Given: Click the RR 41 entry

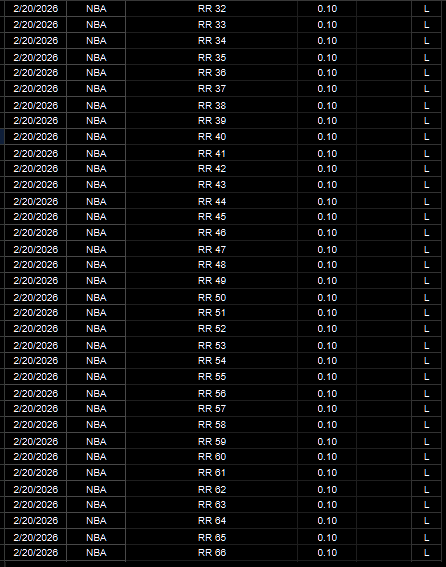Looking at the screenshot, I should (212, 154).
